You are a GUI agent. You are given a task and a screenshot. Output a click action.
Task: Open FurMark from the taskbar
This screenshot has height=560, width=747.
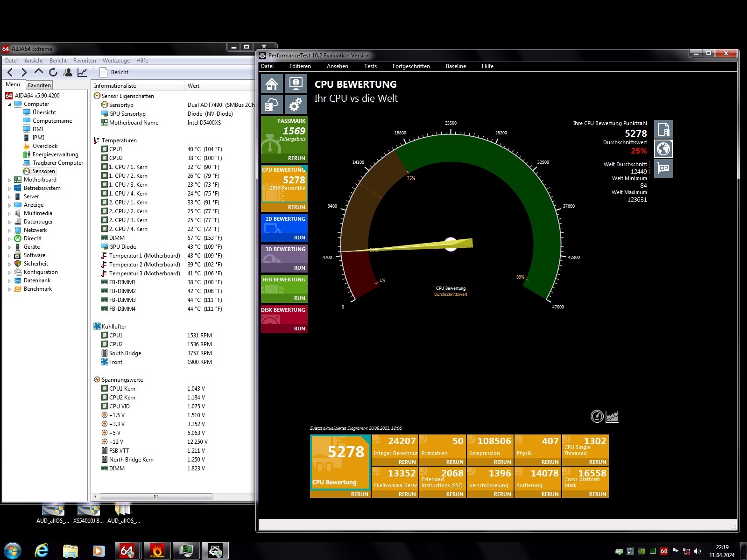[157, 551]
